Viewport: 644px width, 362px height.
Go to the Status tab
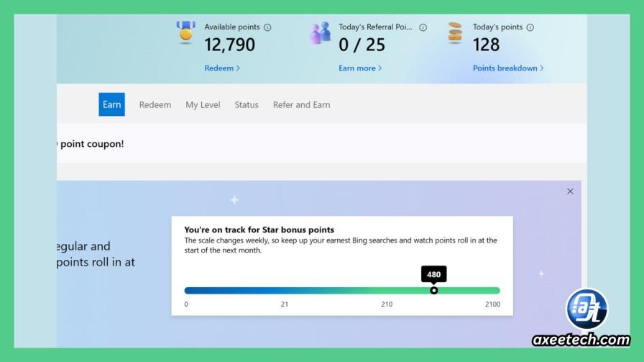[247, 105]
